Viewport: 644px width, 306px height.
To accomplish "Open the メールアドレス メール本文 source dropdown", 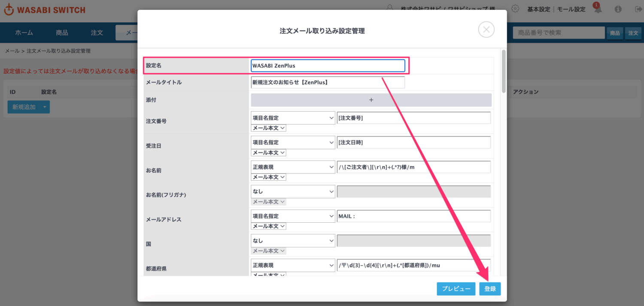I will pos(268,226).
